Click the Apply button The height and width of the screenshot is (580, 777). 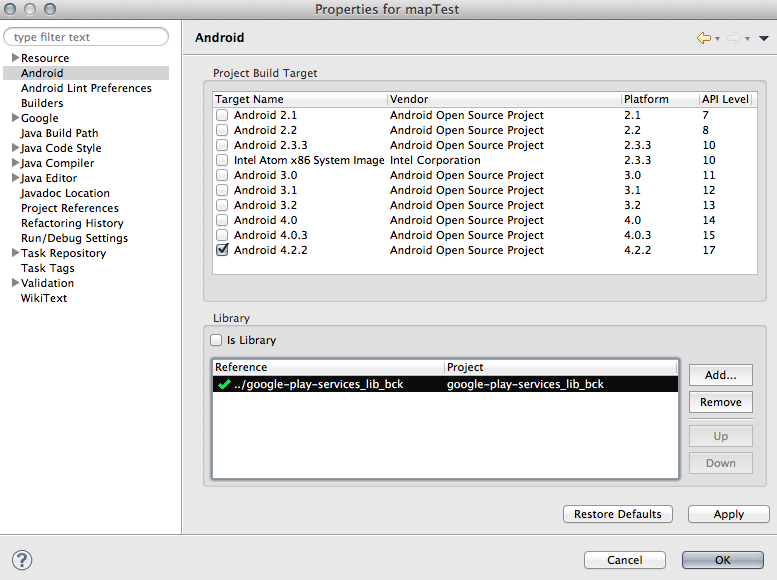coord(728,514)
